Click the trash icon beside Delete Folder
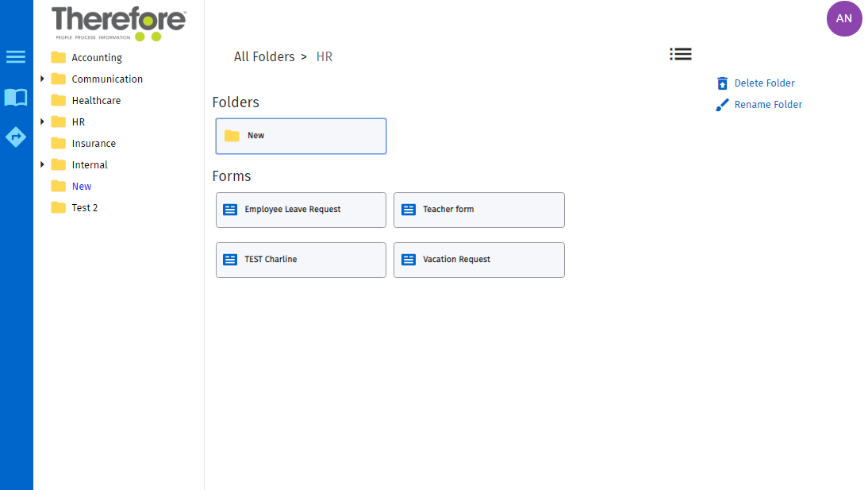 (x=722, y=83)
